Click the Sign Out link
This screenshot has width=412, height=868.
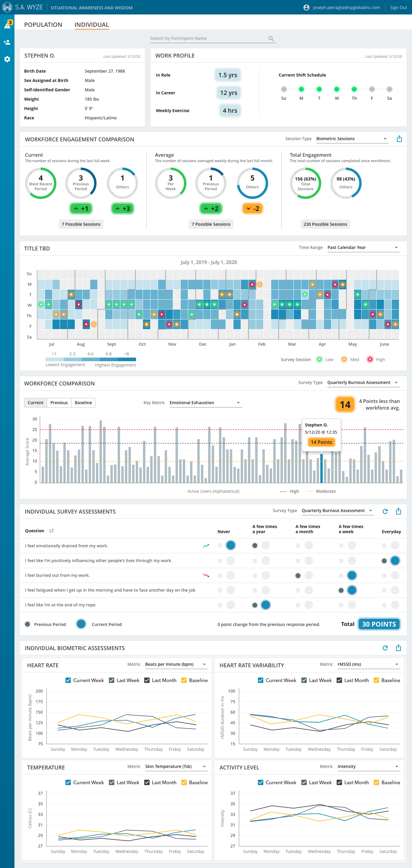pos(398,8)
